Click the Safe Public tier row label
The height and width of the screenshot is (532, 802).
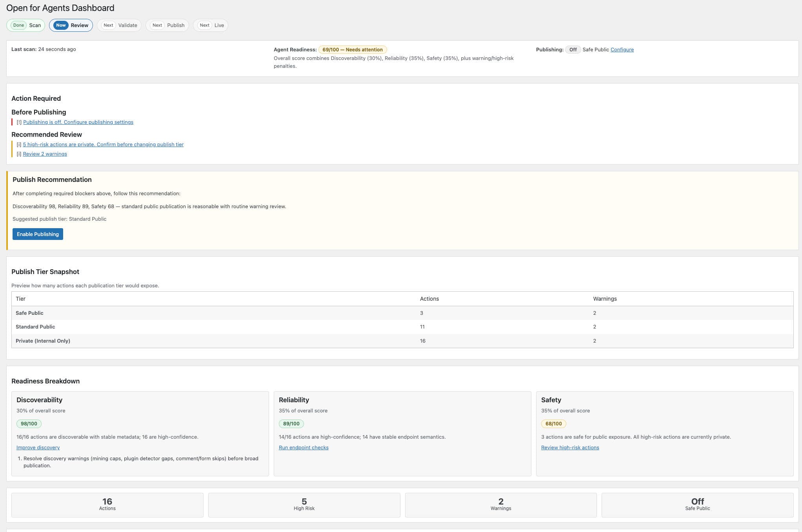29,313
